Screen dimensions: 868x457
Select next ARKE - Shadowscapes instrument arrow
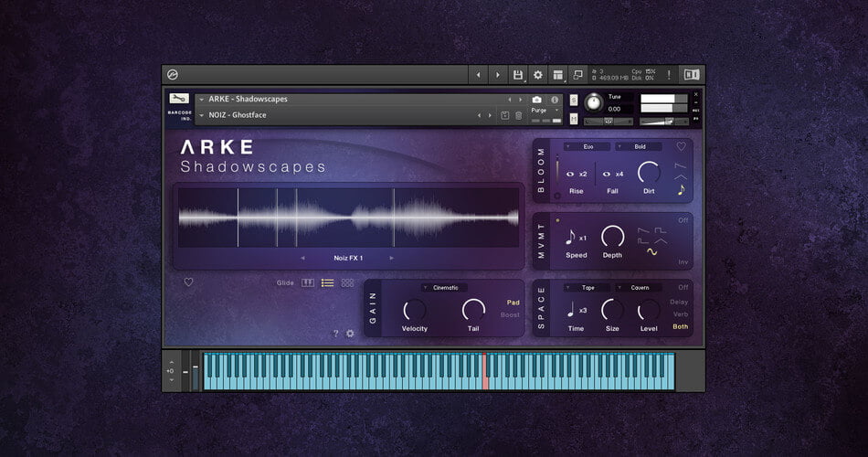[521, 100]
